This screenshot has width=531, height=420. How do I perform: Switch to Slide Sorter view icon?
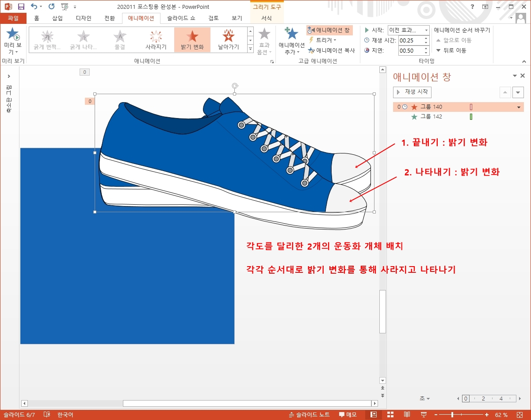tap(390, 415)
